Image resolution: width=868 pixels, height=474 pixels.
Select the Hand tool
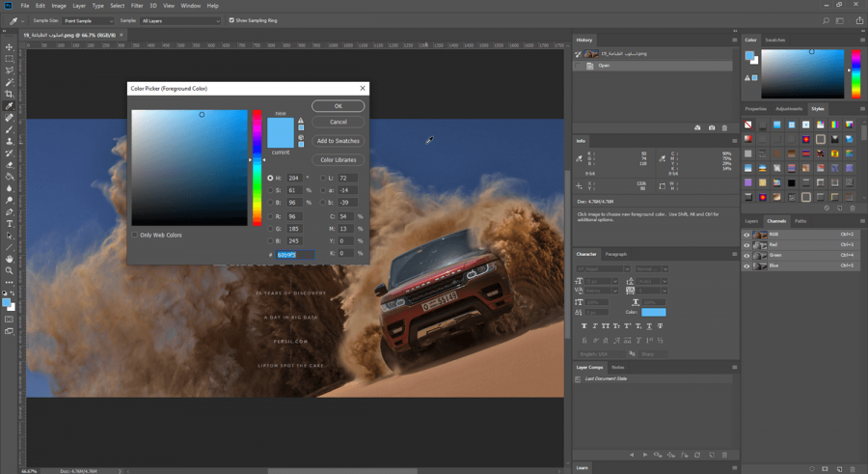pos(10,259)
